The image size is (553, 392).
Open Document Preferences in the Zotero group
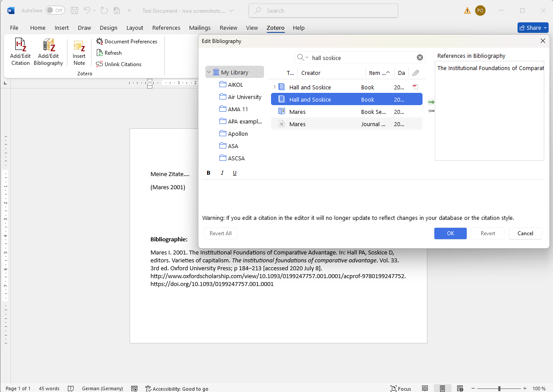99,41
